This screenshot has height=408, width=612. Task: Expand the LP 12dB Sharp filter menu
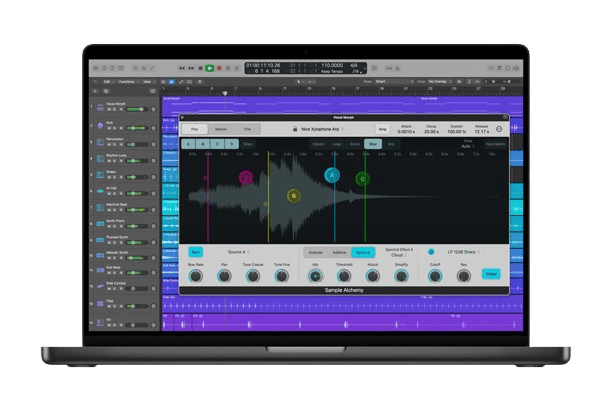pos(464,252)
